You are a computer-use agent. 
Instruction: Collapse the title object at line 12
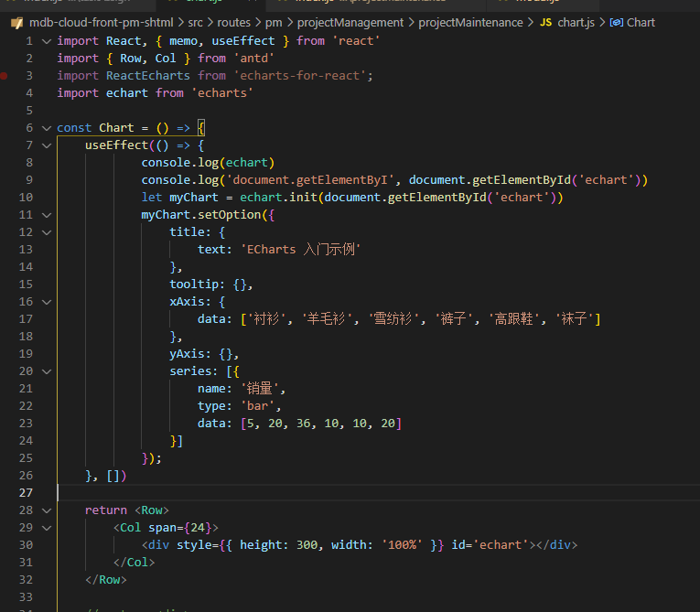[47, 232]
